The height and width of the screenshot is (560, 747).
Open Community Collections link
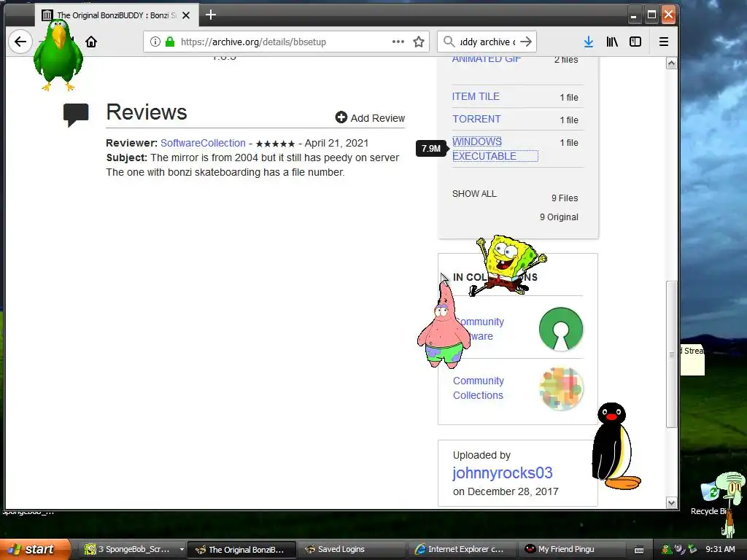point(479,388)
